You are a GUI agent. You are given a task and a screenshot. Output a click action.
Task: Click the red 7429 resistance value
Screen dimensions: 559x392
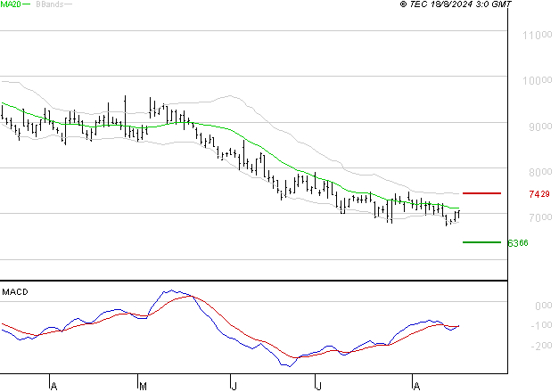pyautogui.click(x=539, y=194)
